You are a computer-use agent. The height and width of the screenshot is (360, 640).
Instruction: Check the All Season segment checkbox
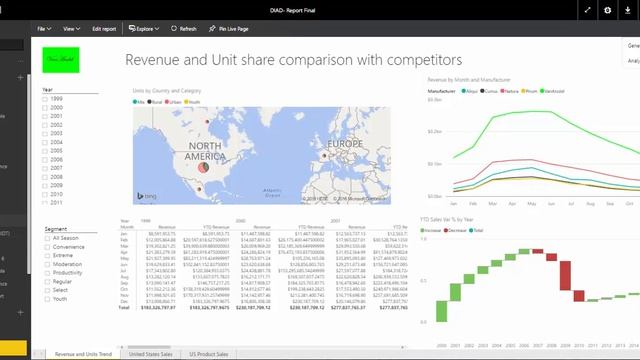[x=47, y=238]
